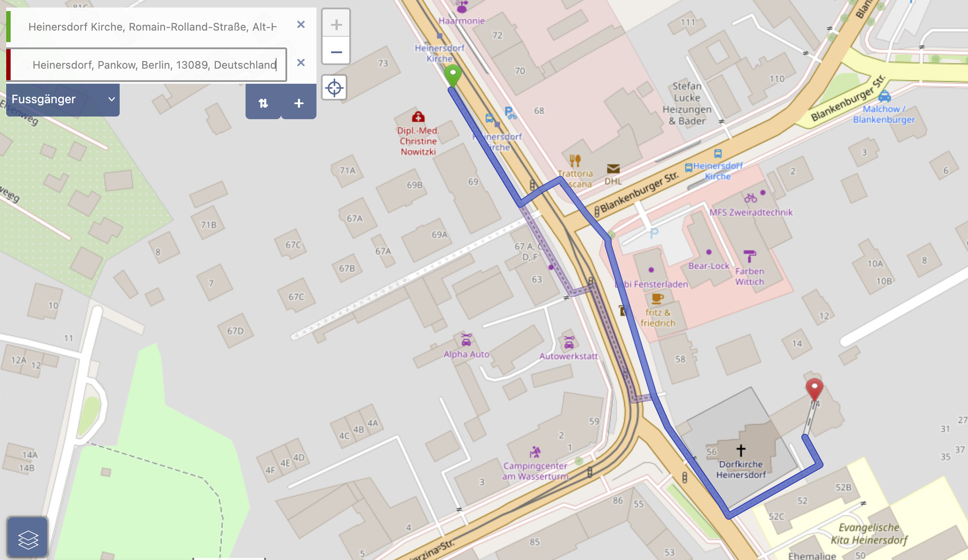Open the map layers switcher

27,537
